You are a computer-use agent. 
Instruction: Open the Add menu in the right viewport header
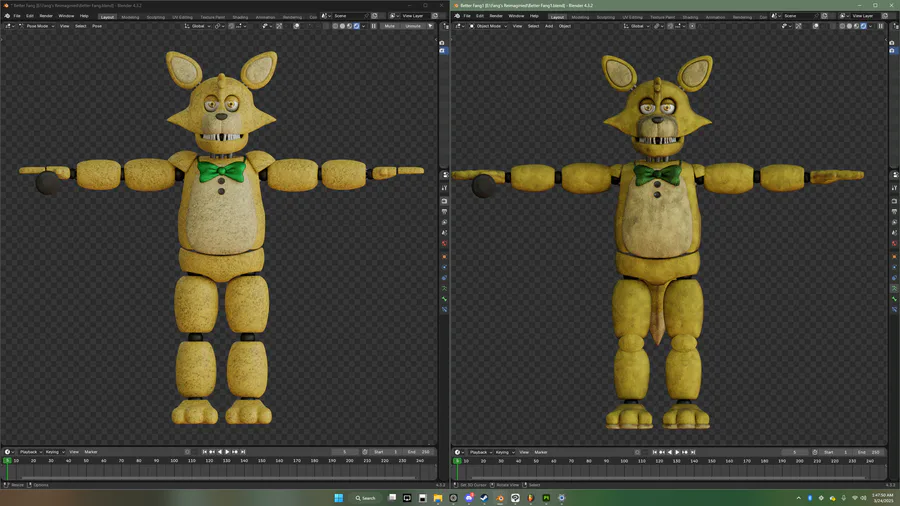tap(549, 26)
